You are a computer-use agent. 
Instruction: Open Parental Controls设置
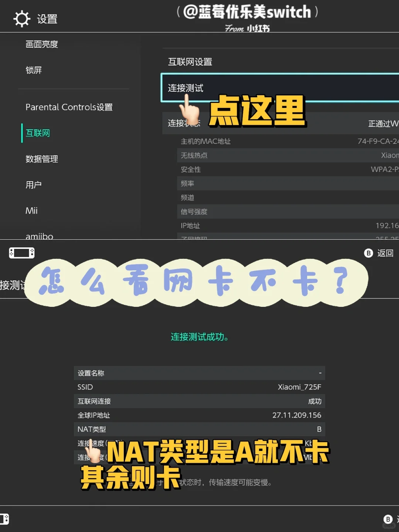(70, 107)
